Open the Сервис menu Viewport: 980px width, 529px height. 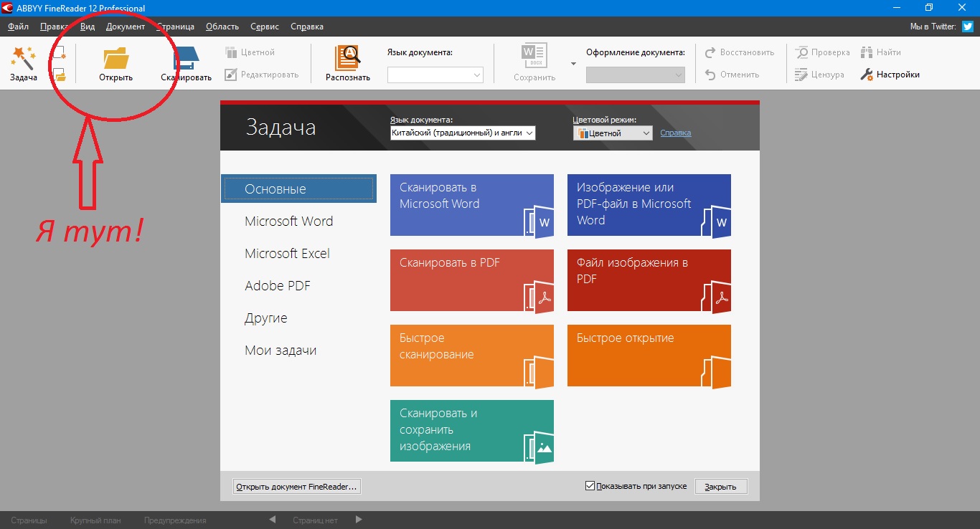click(x=265, y=27)
